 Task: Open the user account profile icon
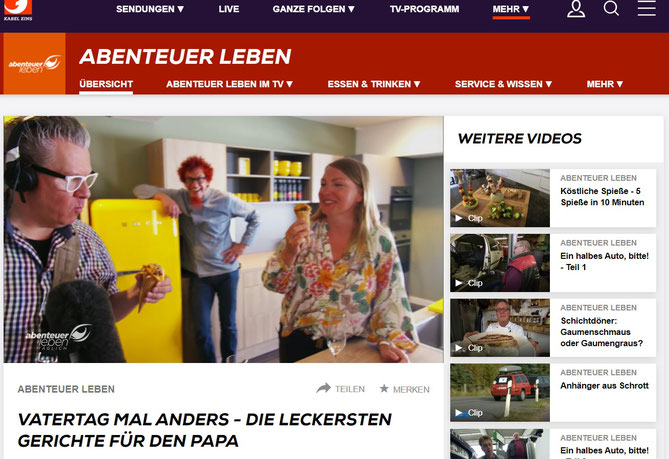[576, 9]
